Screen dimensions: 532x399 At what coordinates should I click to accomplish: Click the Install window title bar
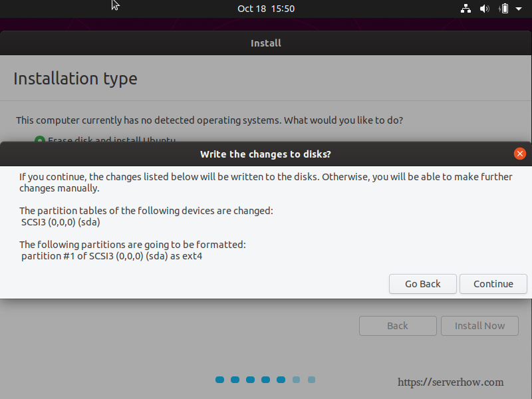pos(266,43)
